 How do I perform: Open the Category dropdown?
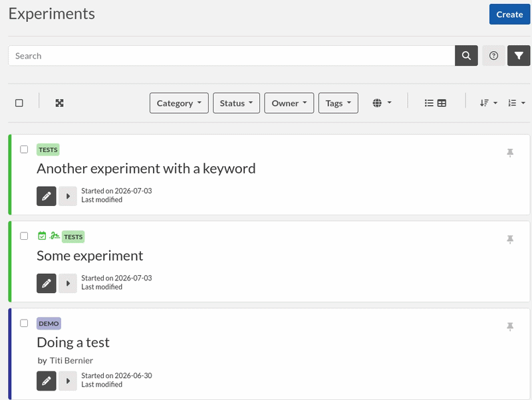179,103
